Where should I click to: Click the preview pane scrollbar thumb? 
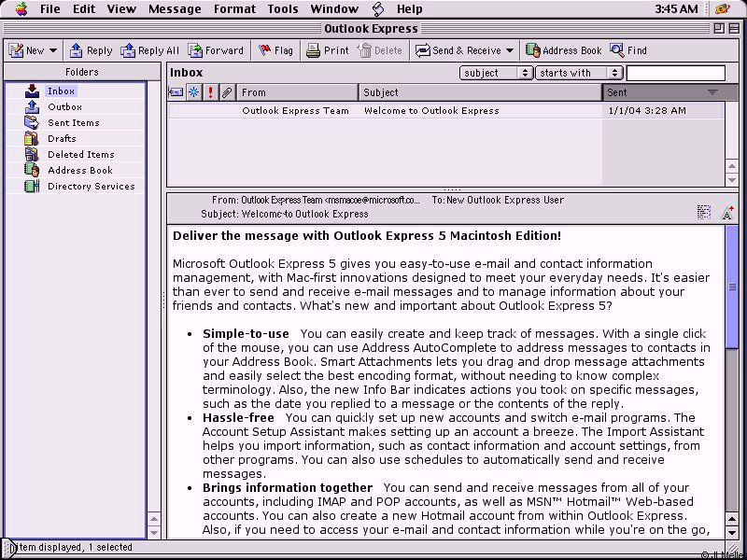tap(732, 287)
